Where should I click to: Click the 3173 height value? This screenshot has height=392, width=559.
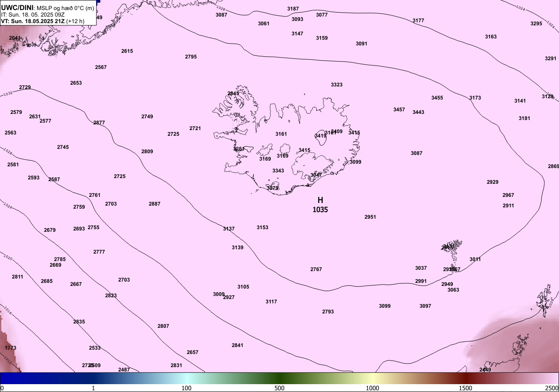(x=475, y=98)
